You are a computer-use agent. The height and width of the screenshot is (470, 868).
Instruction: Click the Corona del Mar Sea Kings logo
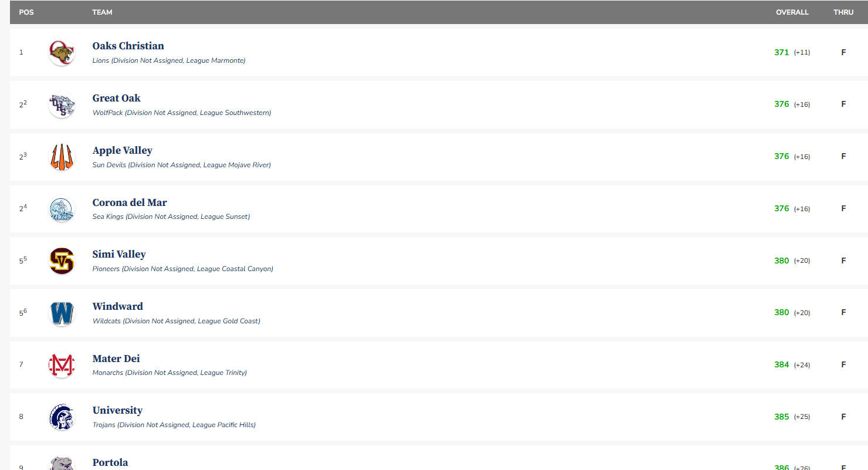62,209
